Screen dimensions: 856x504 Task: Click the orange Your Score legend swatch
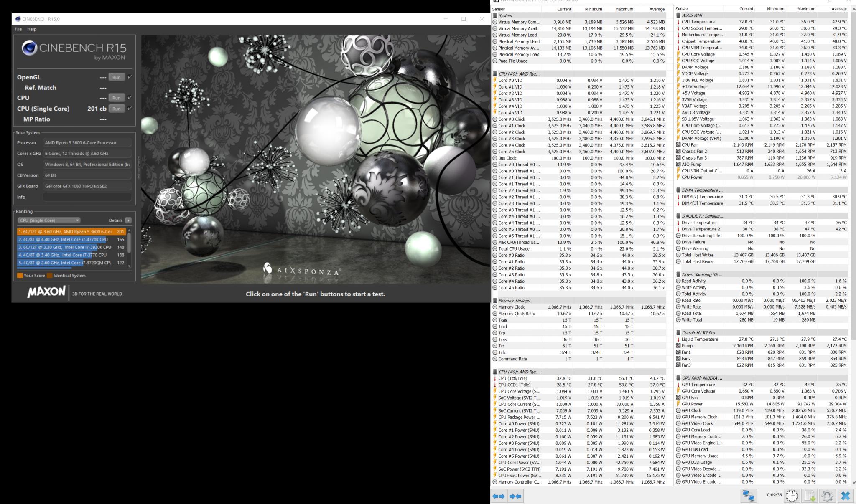pyautogui.click(x=20, y=276)
